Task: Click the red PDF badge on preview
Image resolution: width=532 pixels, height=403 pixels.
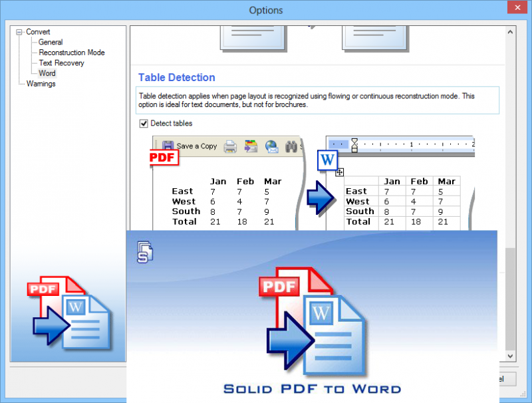Action: (164, 158)
